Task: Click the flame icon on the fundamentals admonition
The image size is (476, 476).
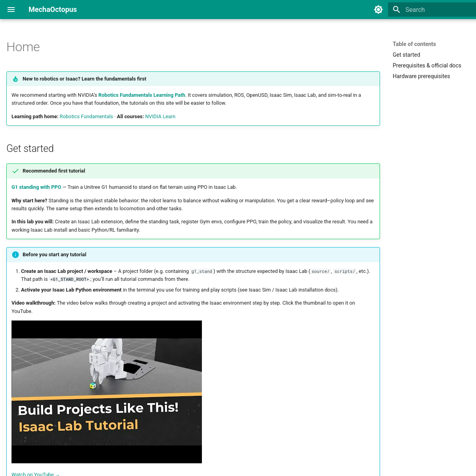Action: click(x=15, y=79)
